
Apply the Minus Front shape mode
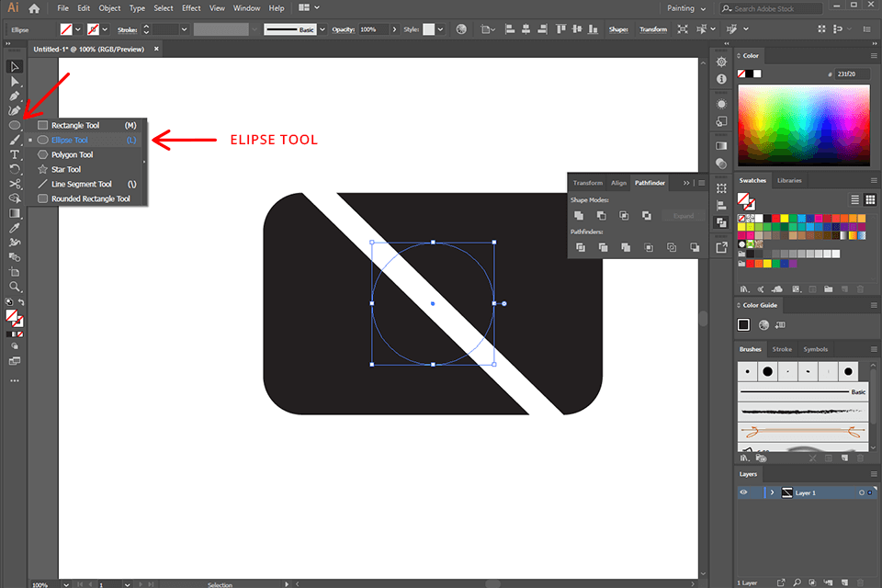coord(602,216)
